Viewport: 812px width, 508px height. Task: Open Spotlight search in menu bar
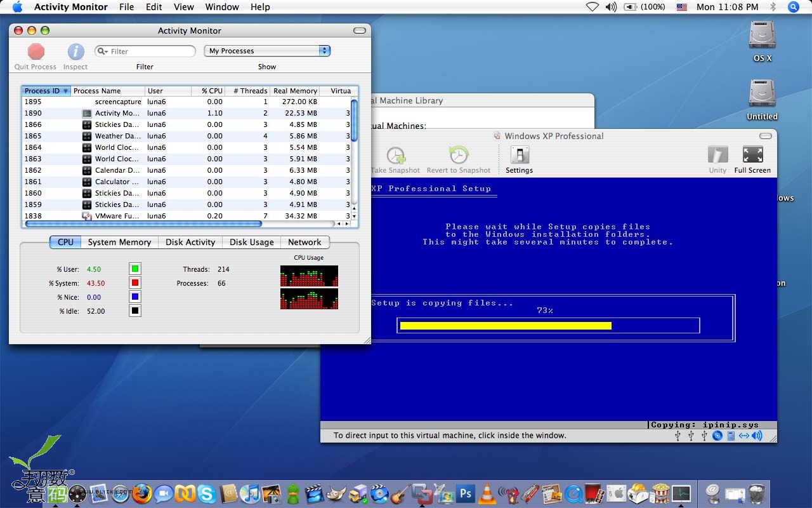coord(793,7)
